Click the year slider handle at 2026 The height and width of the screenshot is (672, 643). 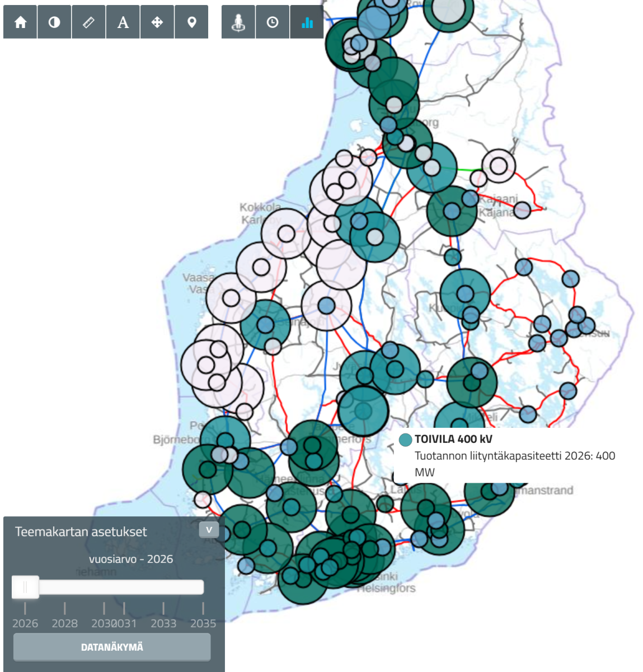click(x=25, y=587)
